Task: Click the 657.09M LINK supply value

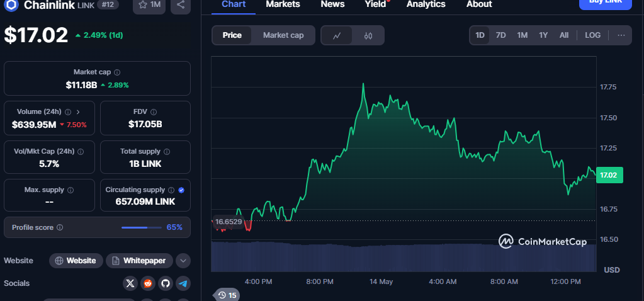Action: click(145, 202)
